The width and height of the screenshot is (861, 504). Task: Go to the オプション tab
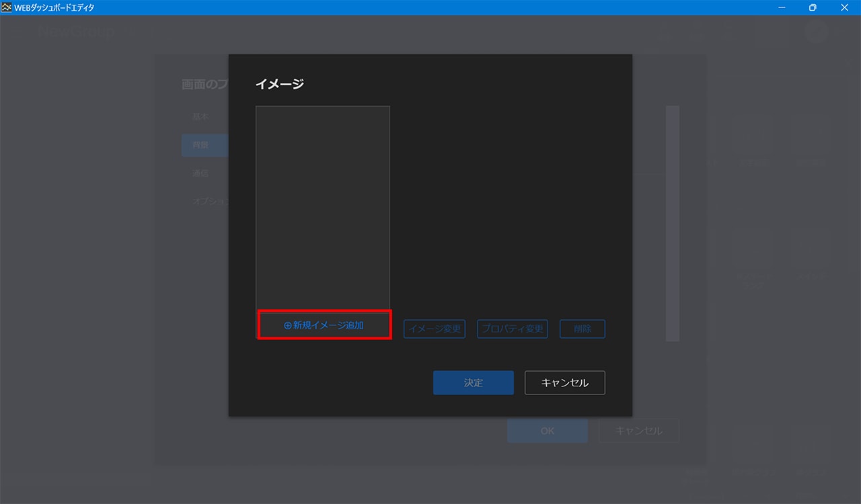click(x=210, y=202)
